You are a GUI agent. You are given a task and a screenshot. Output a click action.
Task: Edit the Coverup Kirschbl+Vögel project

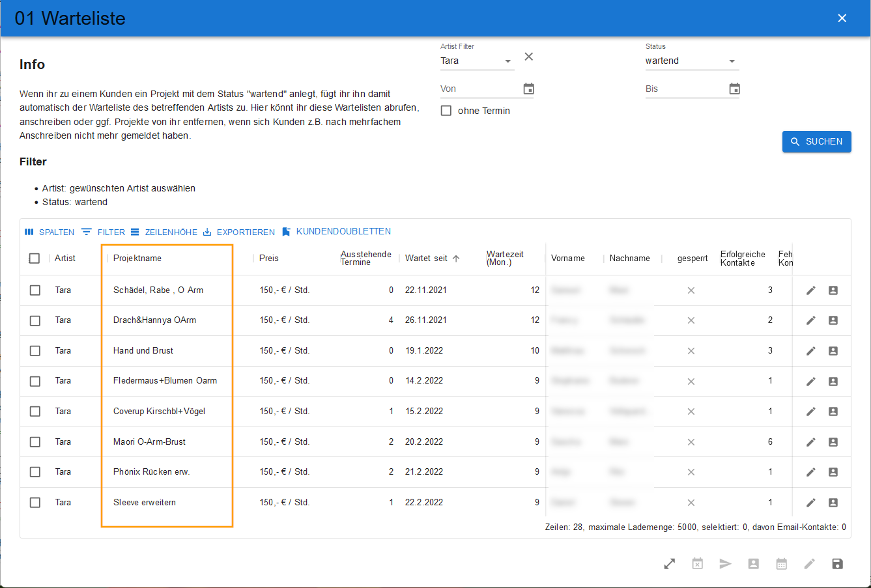point(811,412)
